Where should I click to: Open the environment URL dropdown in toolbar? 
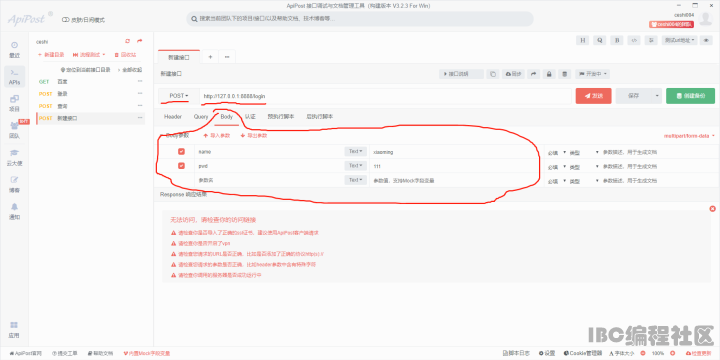click(x=680, y=40)
